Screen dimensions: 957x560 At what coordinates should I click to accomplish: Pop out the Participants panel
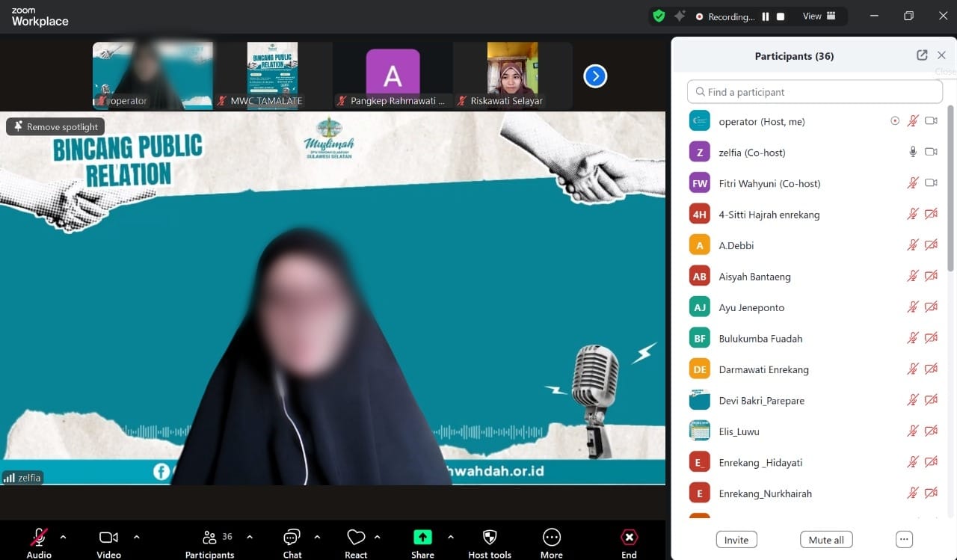click(x=921, y=55)
